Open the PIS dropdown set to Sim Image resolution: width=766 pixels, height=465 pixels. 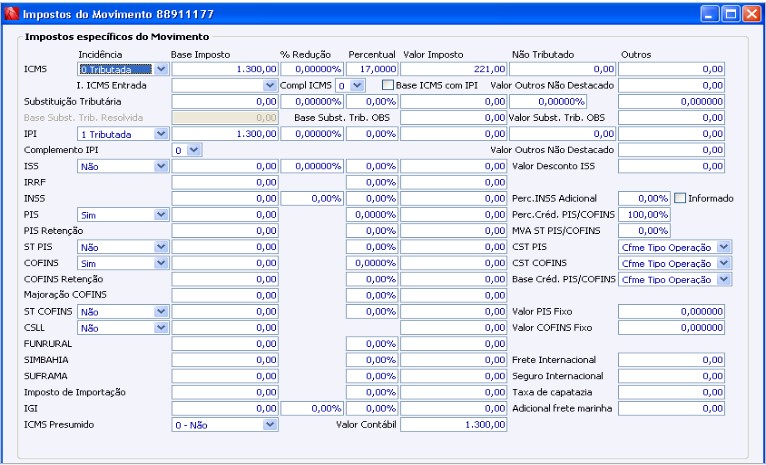161,214
